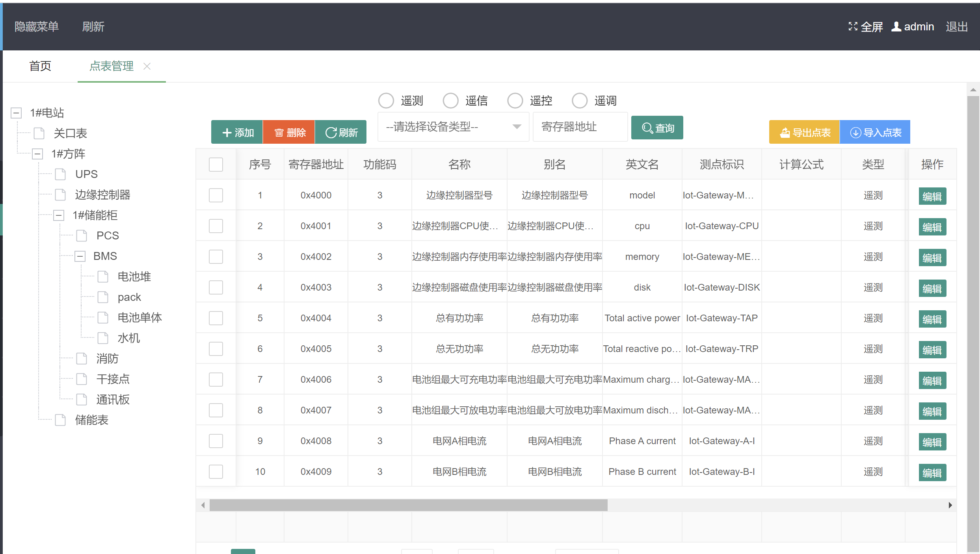
Task: Check the select-all header checkbox
Action: point(216,164)
